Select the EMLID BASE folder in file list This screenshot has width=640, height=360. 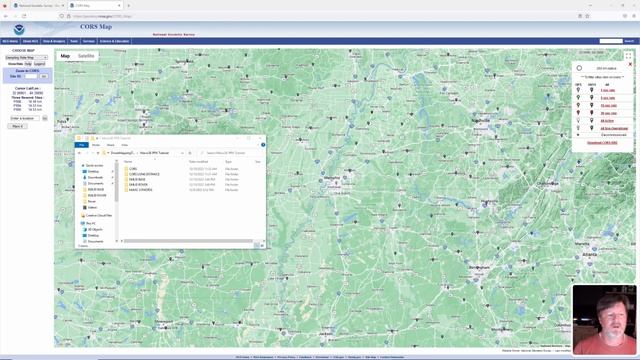pyautogui.click(x=137, y=179)
